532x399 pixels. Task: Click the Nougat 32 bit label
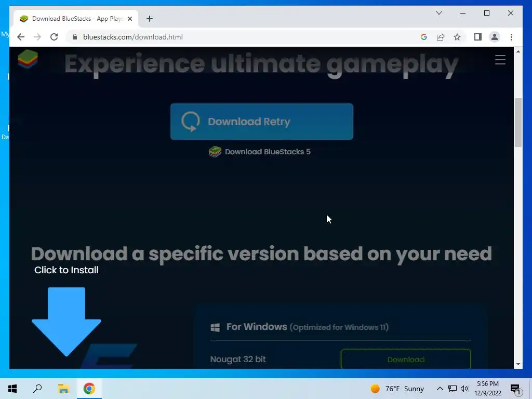click(x=238, y=360)
